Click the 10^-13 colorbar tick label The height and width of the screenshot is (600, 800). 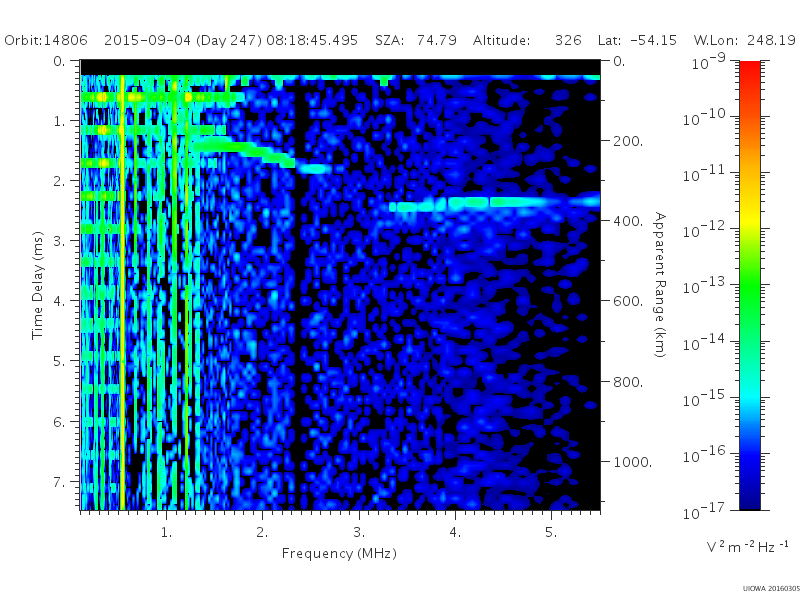click(704, 286)
